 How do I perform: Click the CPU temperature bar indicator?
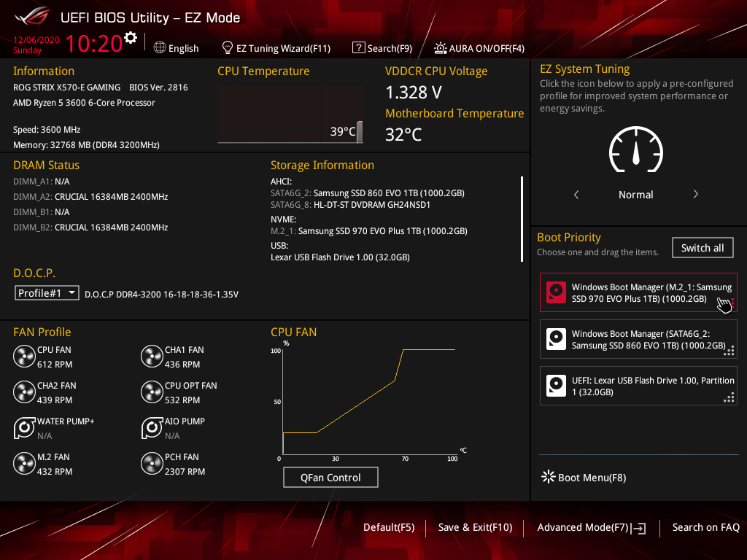tap(360, 132)
